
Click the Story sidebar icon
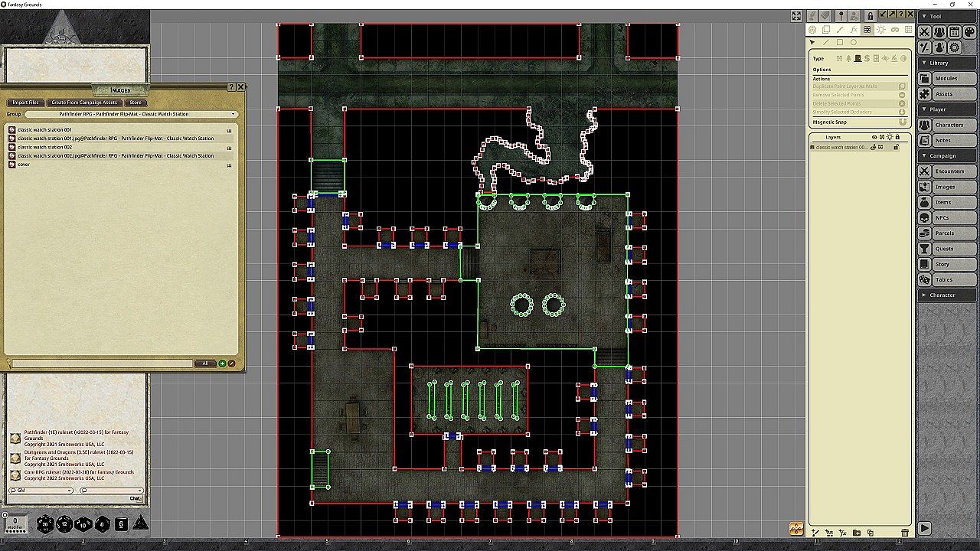(925, 264)
